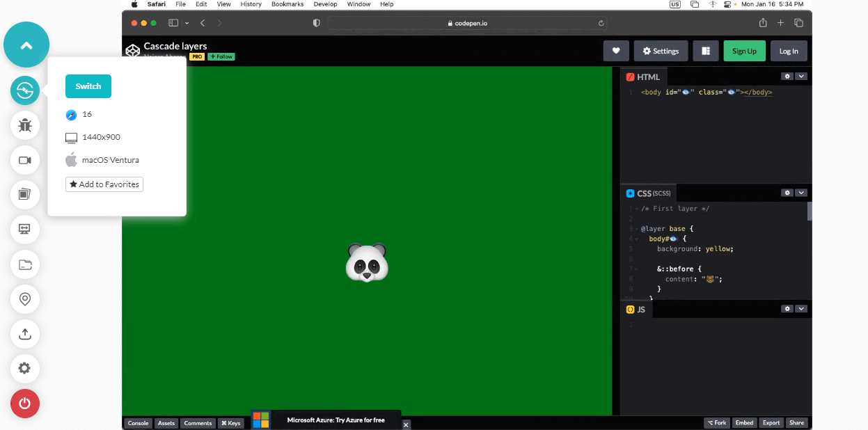This screenshot has width=868, height=430.
Task: Click the red power end session button
Action: (x=25, y=403)
